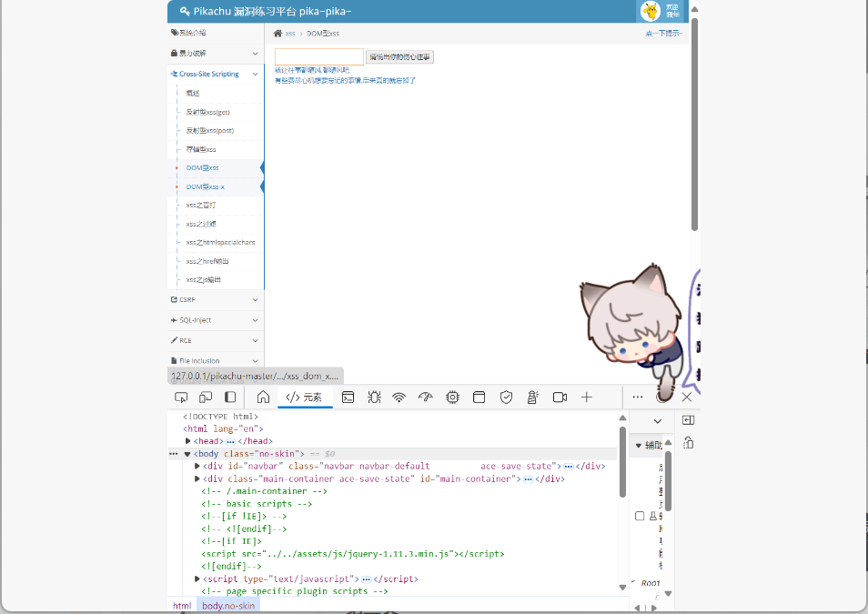Open the Security shield icon tool
The image size is (868, 614).
click(x=506, y=397)
